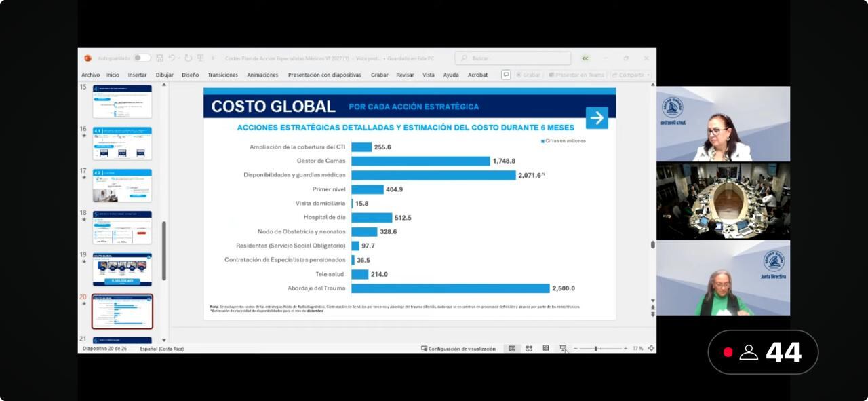The height and width of the screenshot is (401, 868).
Task: Click the zoom slider handle
Action: tap(595, 349)
